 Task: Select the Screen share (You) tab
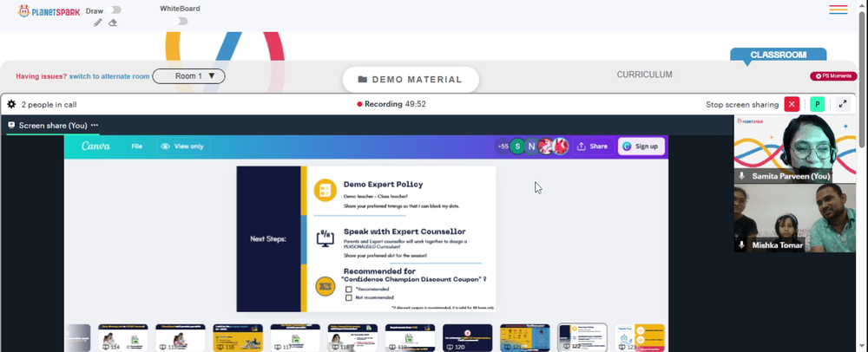click(x=52, y=126)
